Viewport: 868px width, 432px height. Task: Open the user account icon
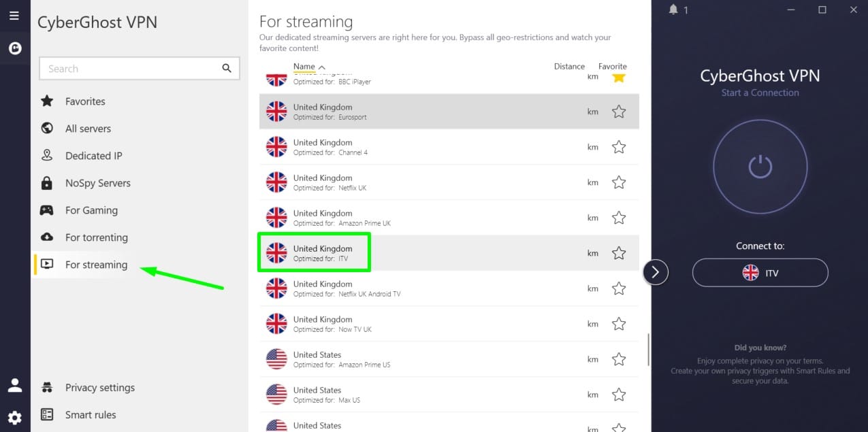(14, 386)
